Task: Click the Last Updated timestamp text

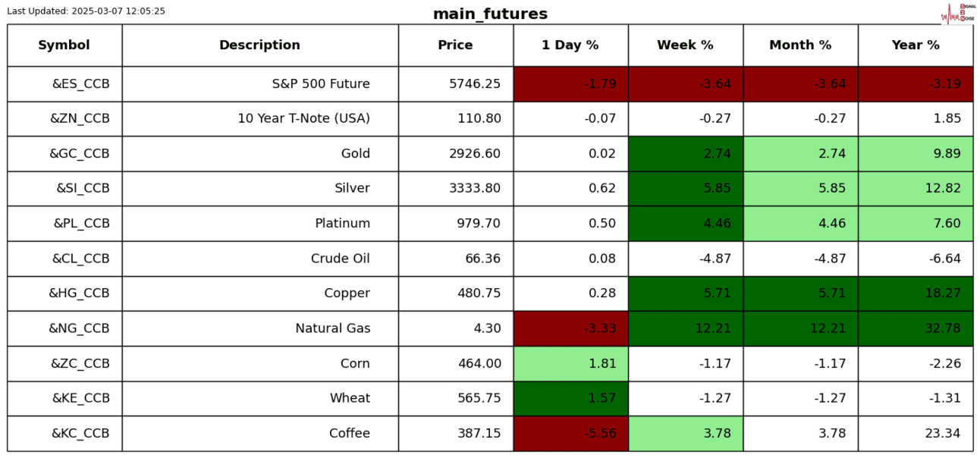Action: [86, 11]
